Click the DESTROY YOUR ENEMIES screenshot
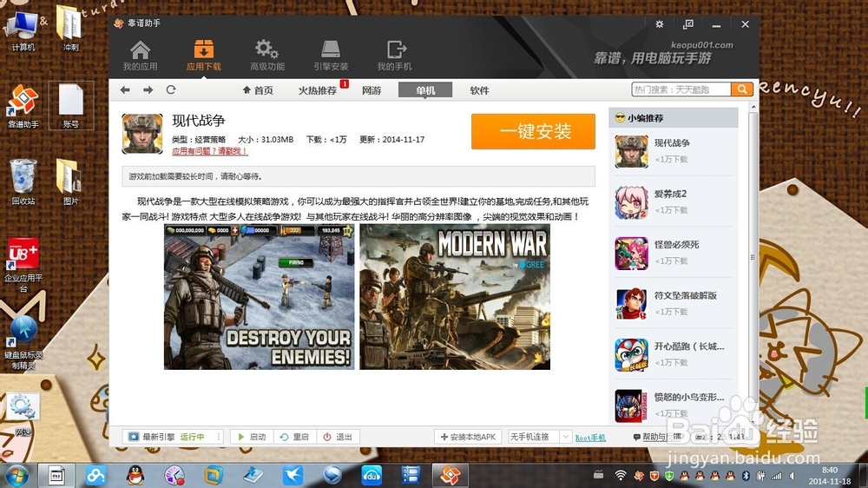Screen dimensions: 868x488 pyautogui.click(x=259, y=297)
